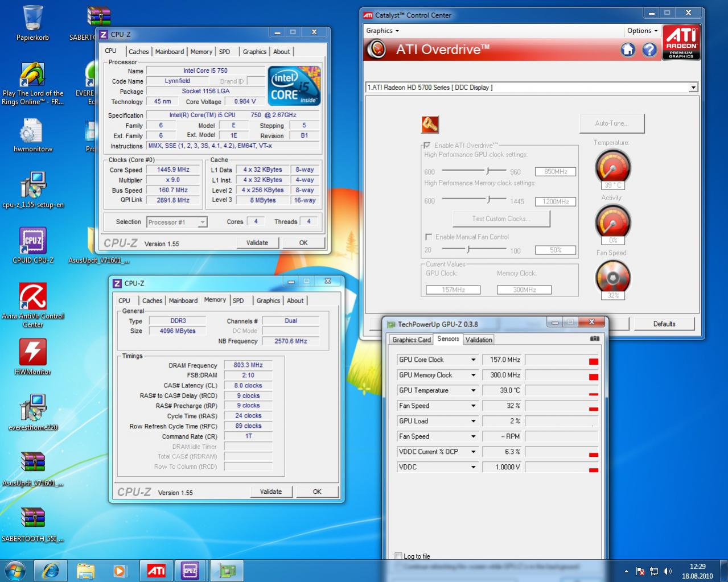728x582 pixels.
Task: Click the Name field showing Intel Core i5 750
Action: (x=205, y=71)
